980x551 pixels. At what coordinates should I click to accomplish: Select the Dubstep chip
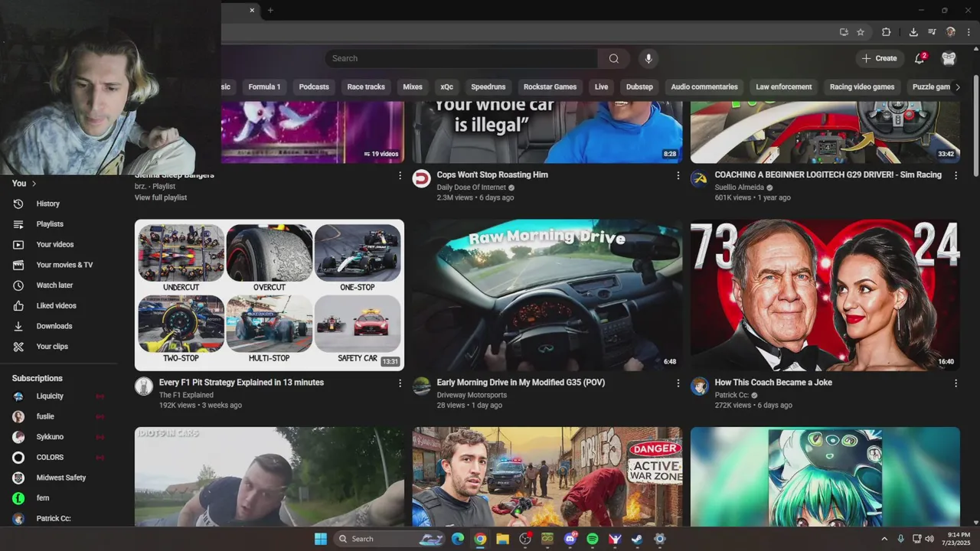pos(639,86)
